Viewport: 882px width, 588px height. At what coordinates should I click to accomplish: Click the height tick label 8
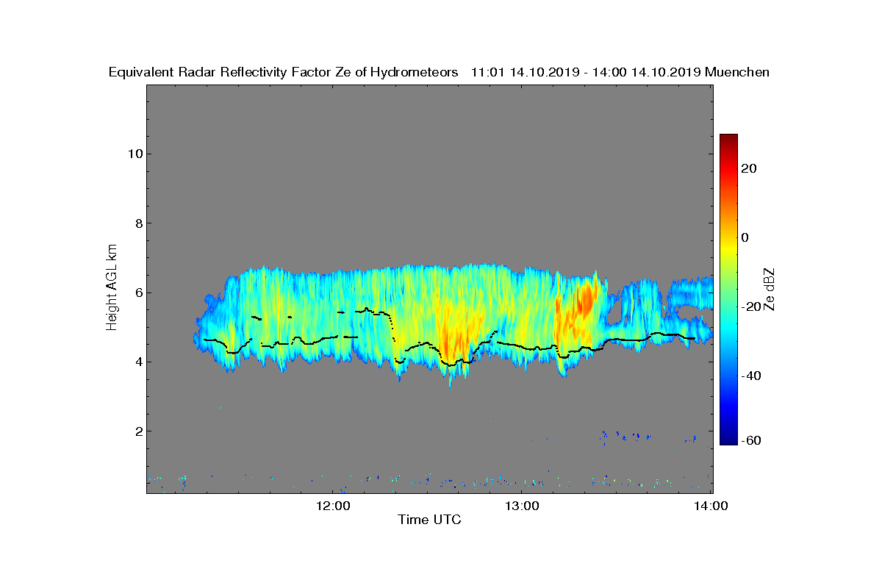point(137,223)
